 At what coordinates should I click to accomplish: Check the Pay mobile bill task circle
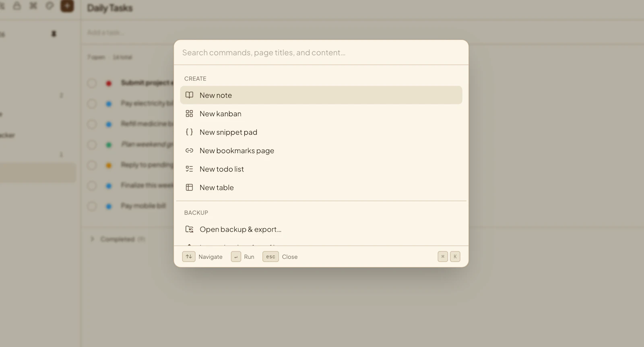(92, 206)
